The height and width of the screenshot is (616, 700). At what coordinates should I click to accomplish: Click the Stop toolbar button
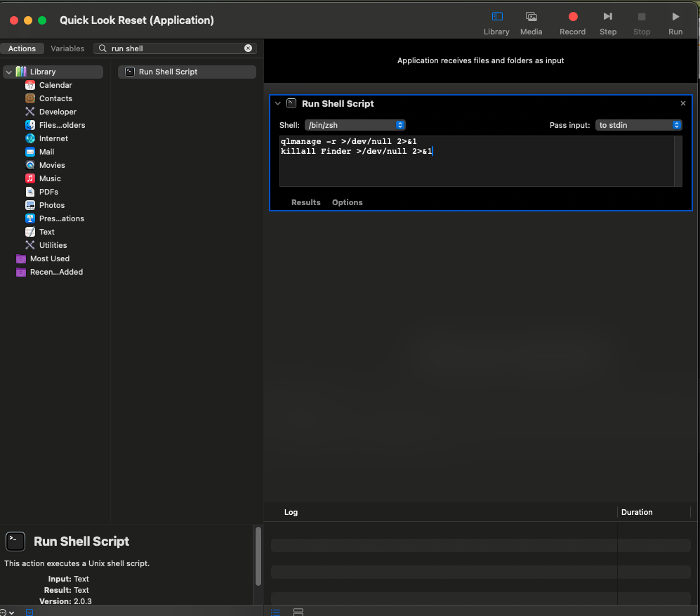(x=642, y=23)
